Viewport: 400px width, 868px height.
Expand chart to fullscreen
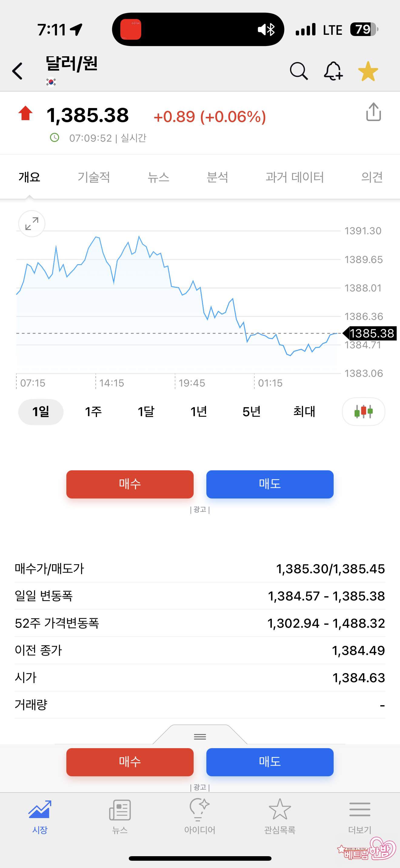[x=32, y=224]
